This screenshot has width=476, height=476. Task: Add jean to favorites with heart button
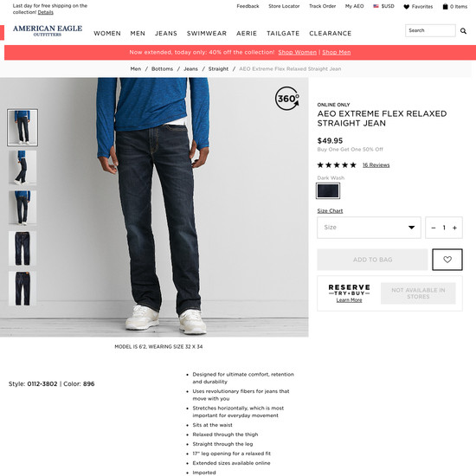tap(447, 260)
